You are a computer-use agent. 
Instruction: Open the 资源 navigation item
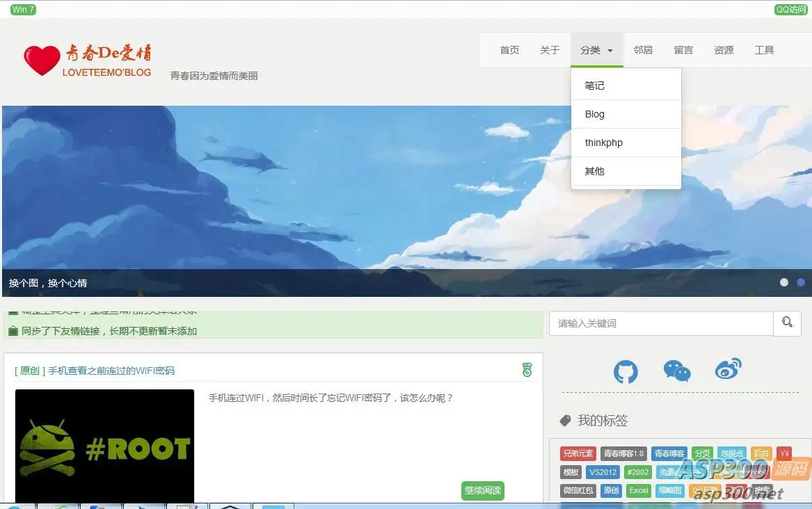[724, 50]
